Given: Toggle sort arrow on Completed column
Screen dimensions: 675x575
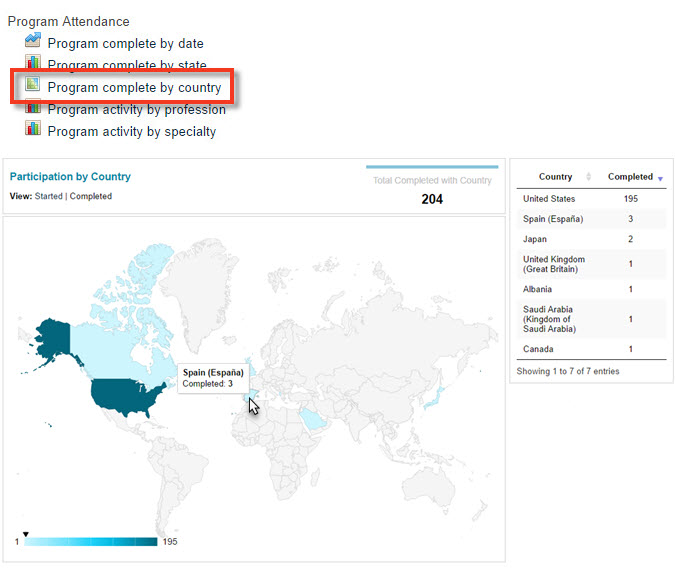Looking at the screenshot, I should click(660, 178).
